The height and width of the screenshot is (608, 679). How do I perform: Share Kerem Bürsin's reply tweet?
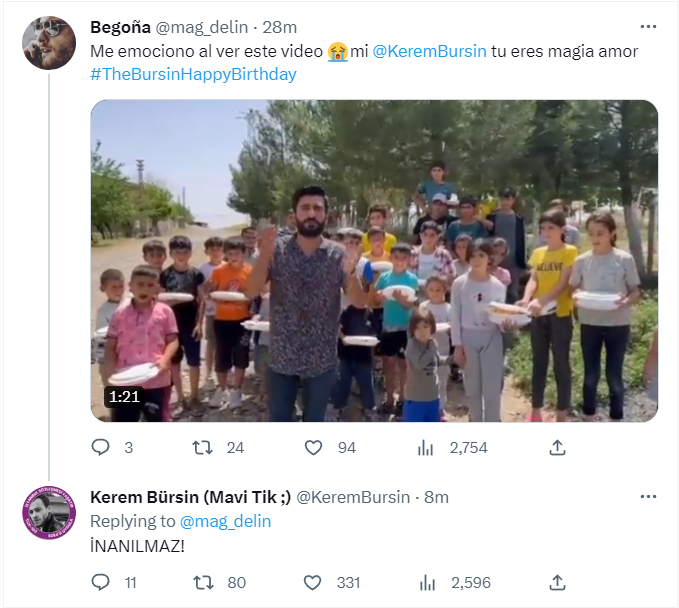pyautogui.click(x=557, y=582)
